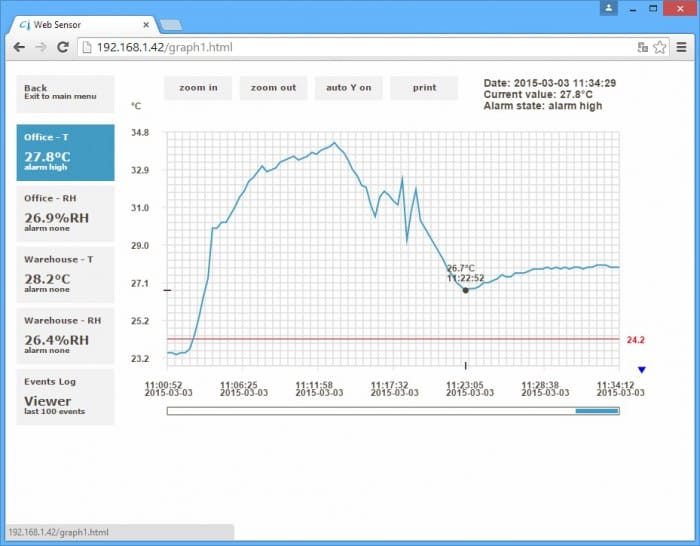700x546 pixels.
Task: Click the blue time range scrollbar thumb
Action: 597,410
